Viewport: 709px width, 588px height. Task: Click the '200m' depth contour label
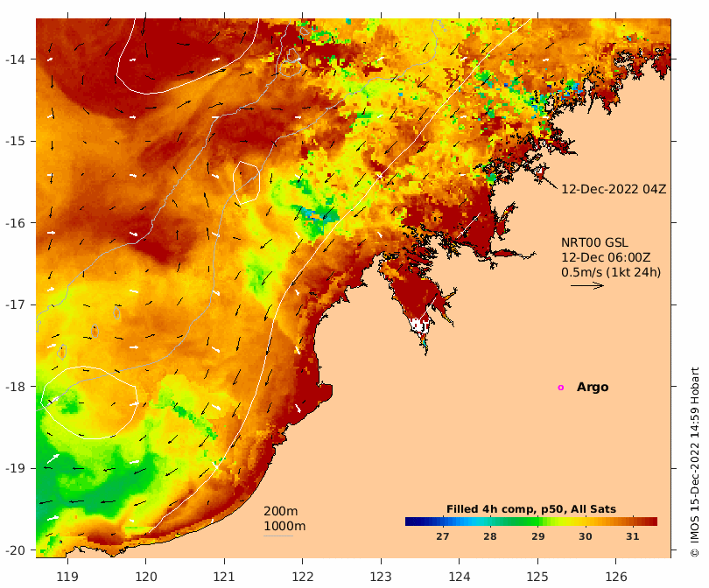280,511
